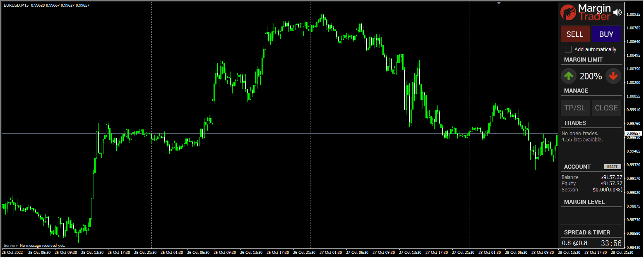
Task: Decrease margin limit with red down arrow
Action: pos(613,76)
